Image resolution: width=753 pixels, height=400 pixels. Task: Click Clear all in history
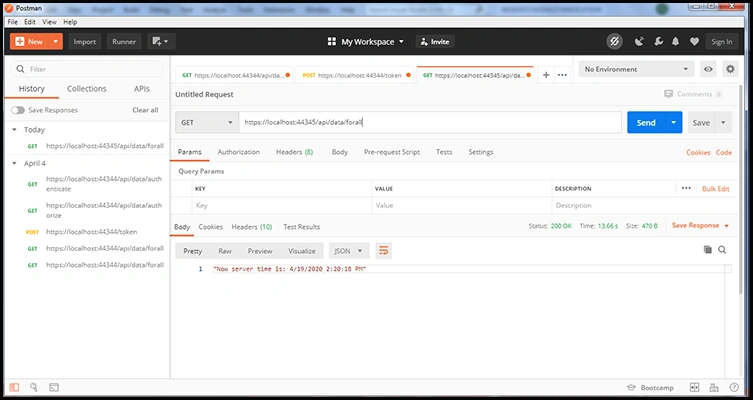145,110
